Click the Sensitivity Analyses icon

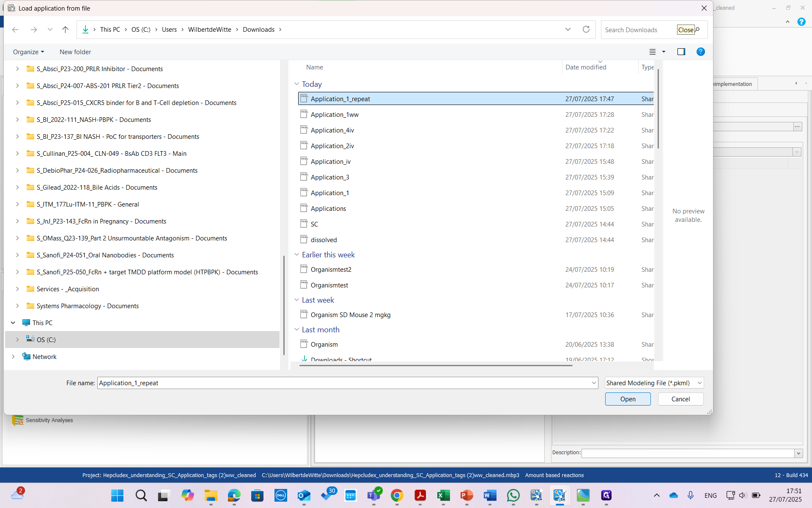17,420
